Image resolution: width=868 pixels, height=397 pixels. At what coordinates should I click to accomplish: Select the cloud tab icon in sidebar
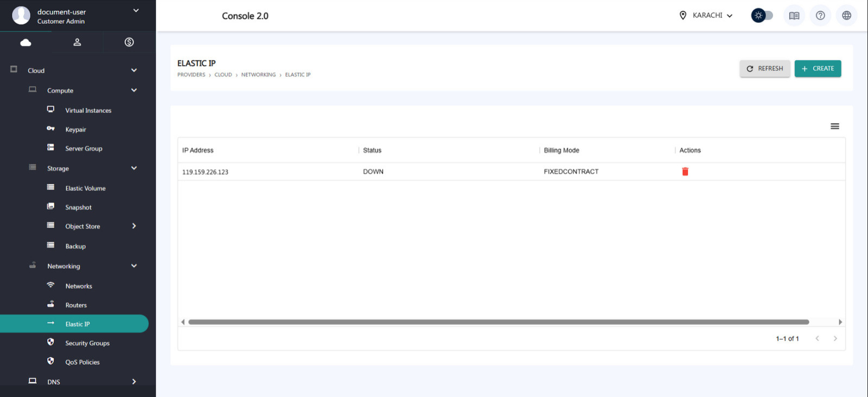25,42
